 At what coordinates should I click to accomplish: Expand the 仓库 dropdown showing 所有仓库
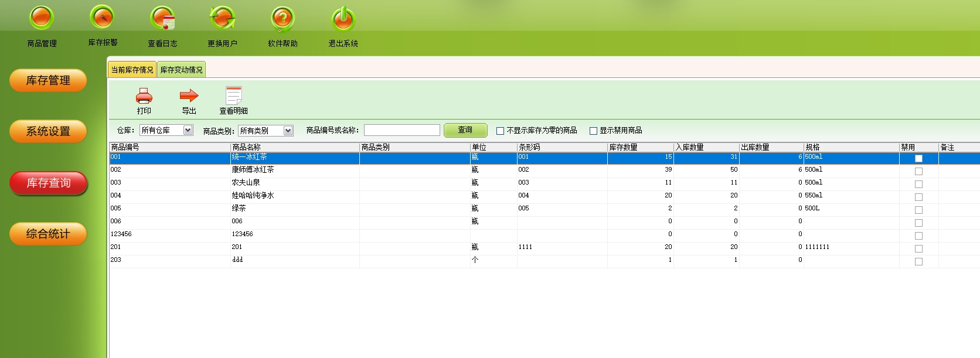(188, 130)
